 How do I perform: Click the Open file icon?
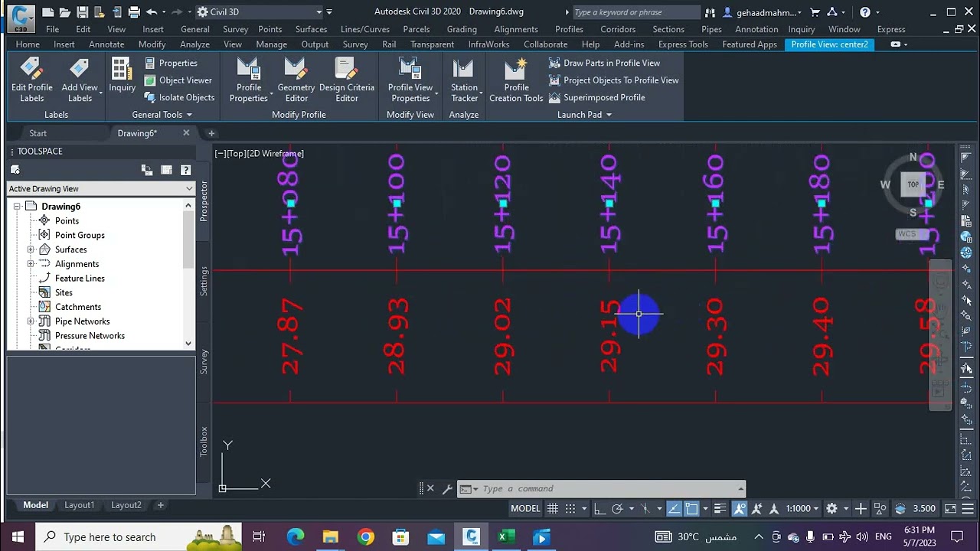point(65,11)
